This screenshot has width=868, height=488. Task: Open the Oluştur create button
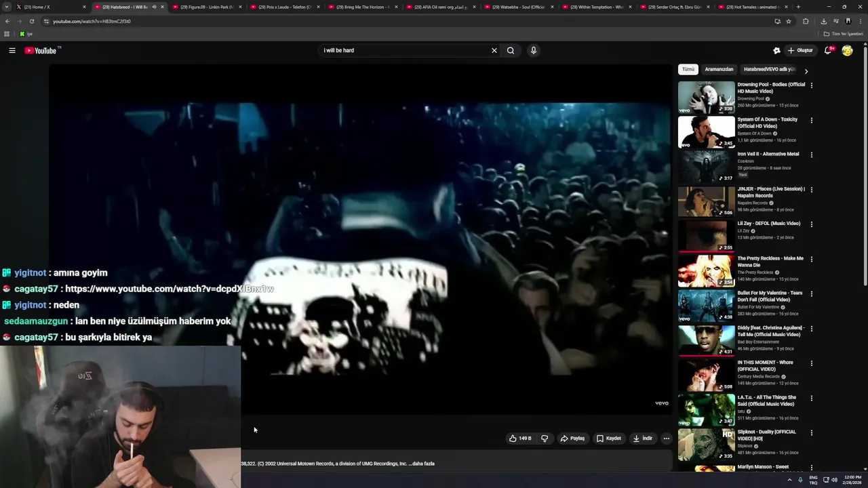click(800, 50)
